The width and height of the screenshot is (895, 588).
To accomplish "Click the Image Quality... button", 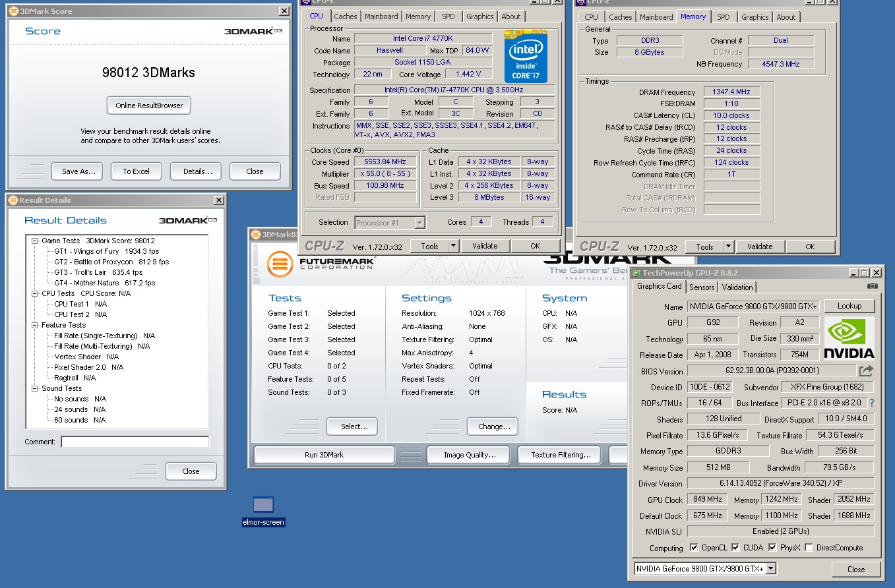I will click(x=470, y=455).
